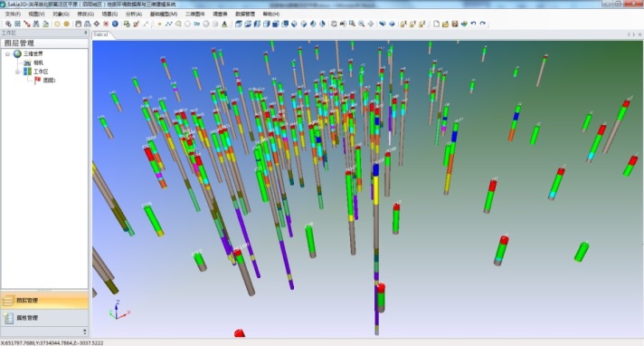Screen dimensions: 644x346
Task: Click the redo arrow in the toolbar
Action: tap(483, 24)
